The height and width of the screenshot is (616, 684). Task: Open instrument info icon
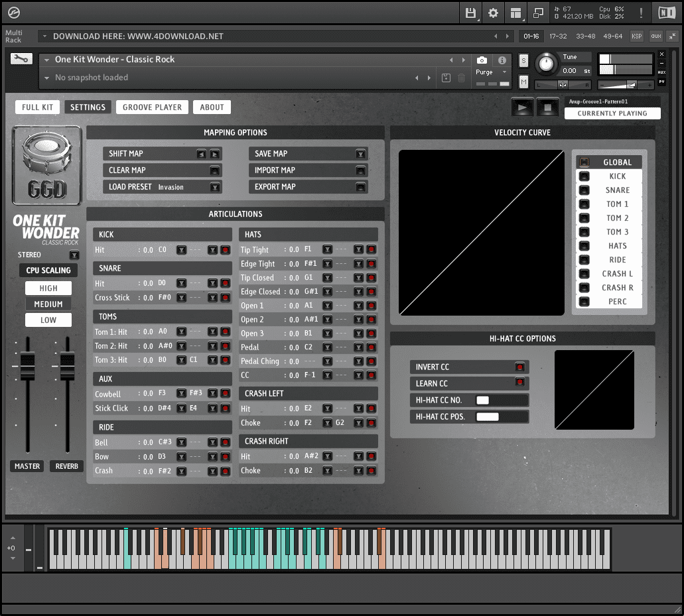[502, 60]
